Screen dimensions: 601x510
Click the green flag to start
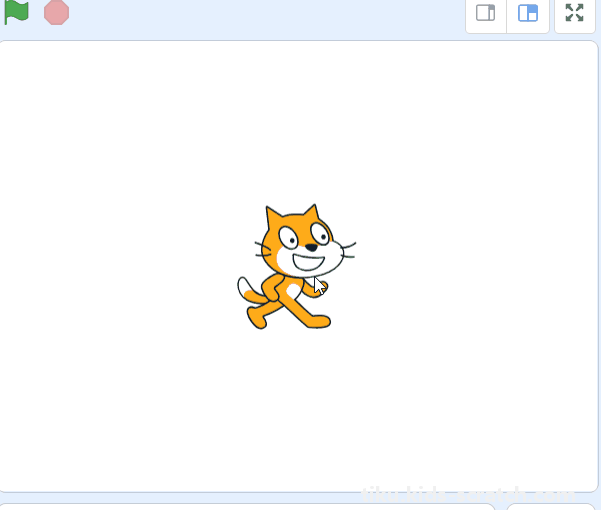[x=16, y=11]
